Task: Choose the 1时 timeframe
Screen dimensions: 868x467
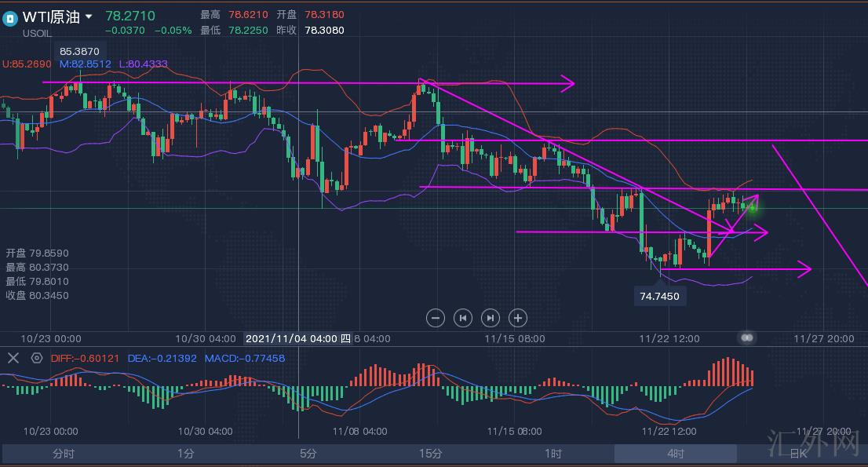Action: 553,454
